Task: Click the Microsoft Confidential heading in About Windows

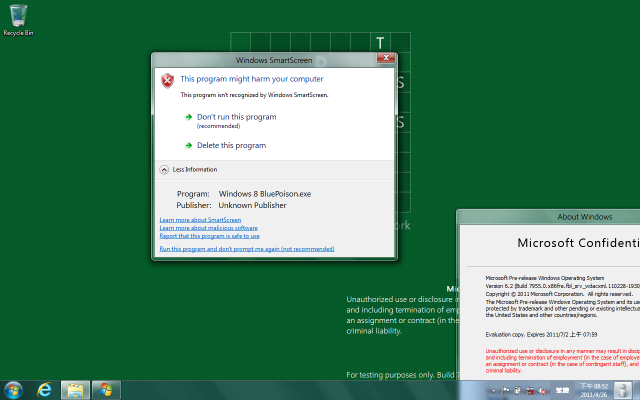Action: pyautogui.click(x=578, y=243)
